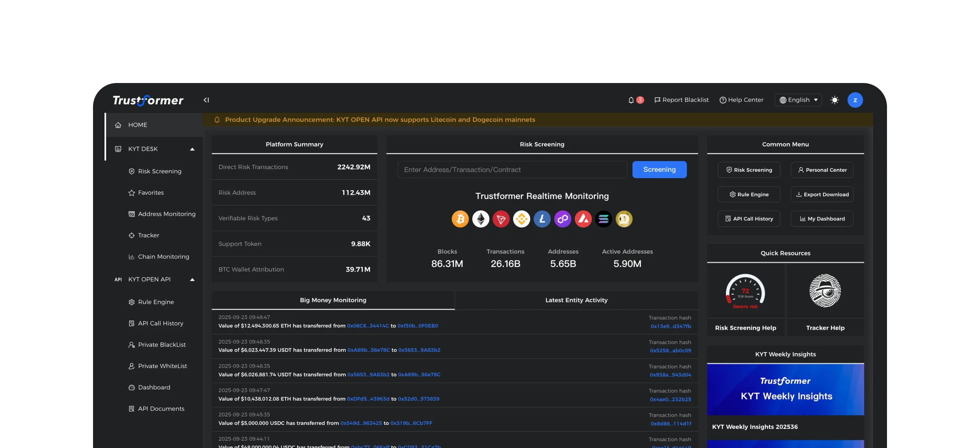The height and width of the screenshot is (448, 980).
Task: Open transaction hash 0x13e9...d347fb link
Action: point(671,326)
